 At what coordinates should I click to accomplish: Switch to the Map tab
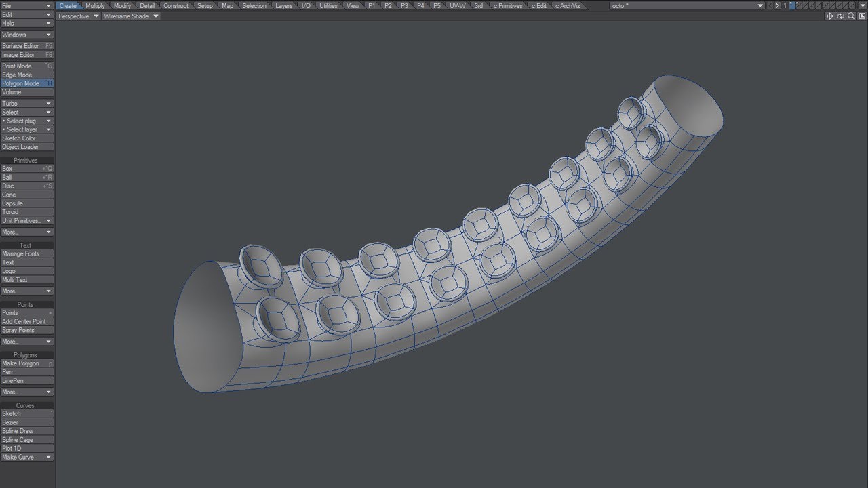tap(228, 6)
